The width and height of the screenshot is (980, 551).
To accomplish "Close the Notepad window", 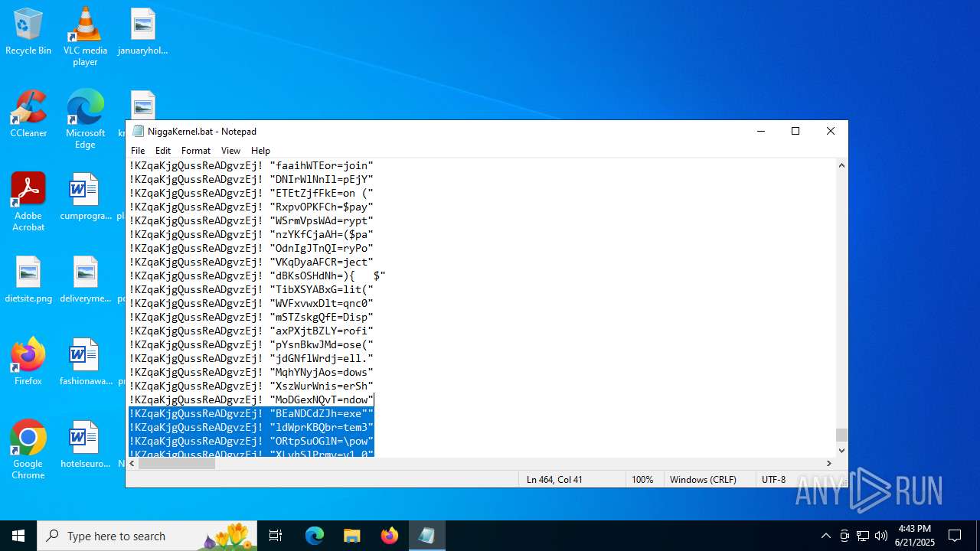I will coord(831,131).
